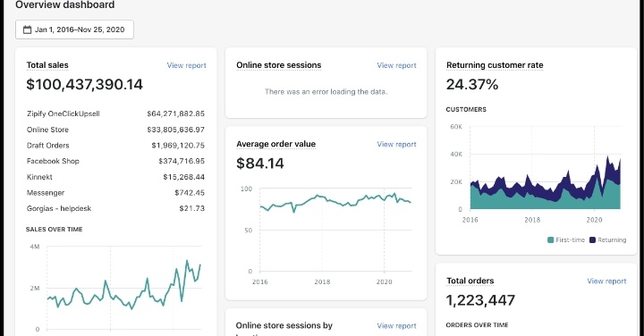This screenshot has height=336, width=644.
Task: Select the Zipify OneClickUpsell sales row
Action: pyautogui.click(x=115, y=113)
